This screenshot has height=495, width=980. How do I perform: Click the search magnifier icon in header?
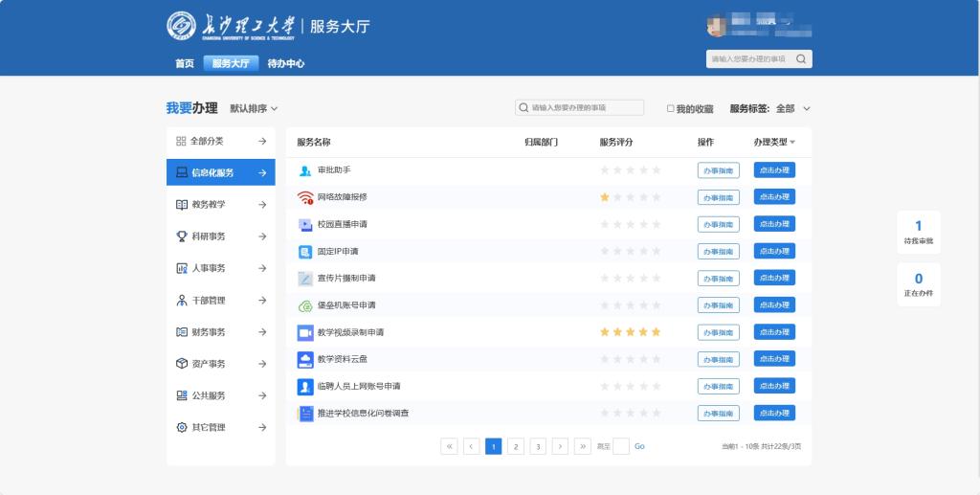point(801,59)
